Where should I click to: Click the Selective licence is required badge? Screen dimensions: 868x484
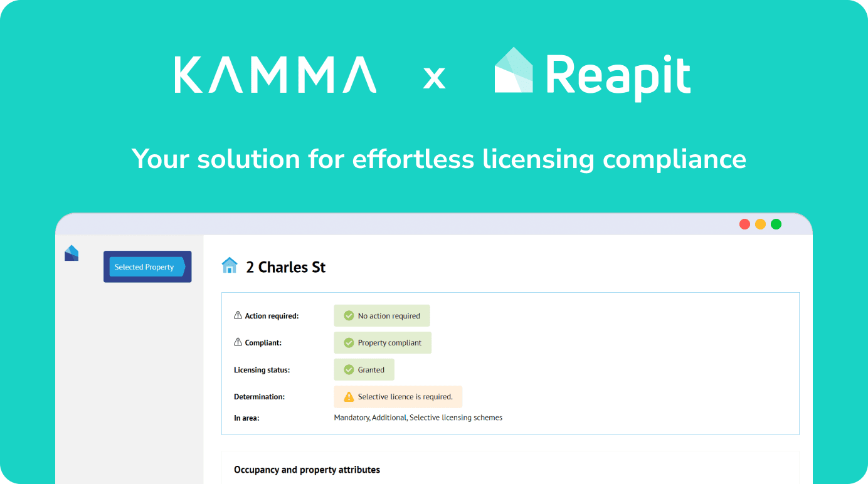pyautogui.click(x=398, y=397)
